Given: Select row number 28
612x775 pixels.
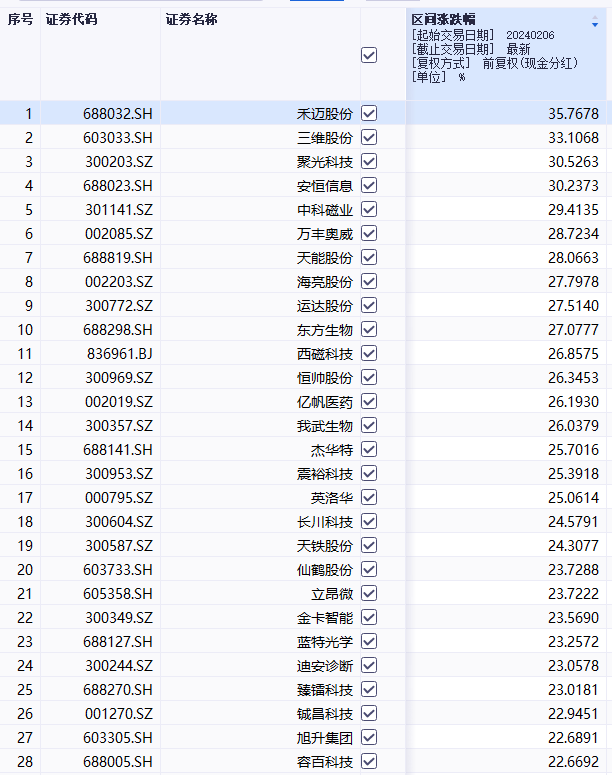Looking at the screenshot, I should click(25, 762).
